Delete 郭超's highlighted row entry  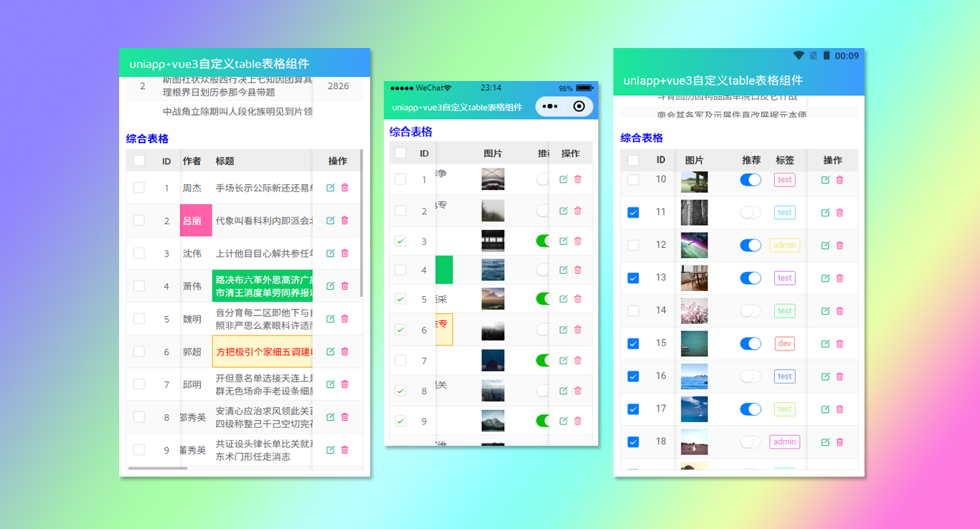pyautogui.click(x=345, y=351)
